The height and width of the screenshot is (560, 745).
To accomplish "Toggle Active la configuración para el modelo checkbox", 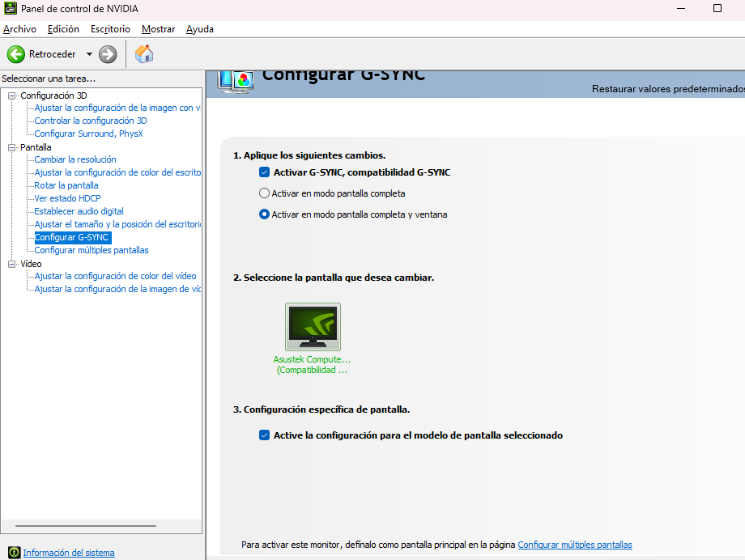I will click(x=265, y=435).
